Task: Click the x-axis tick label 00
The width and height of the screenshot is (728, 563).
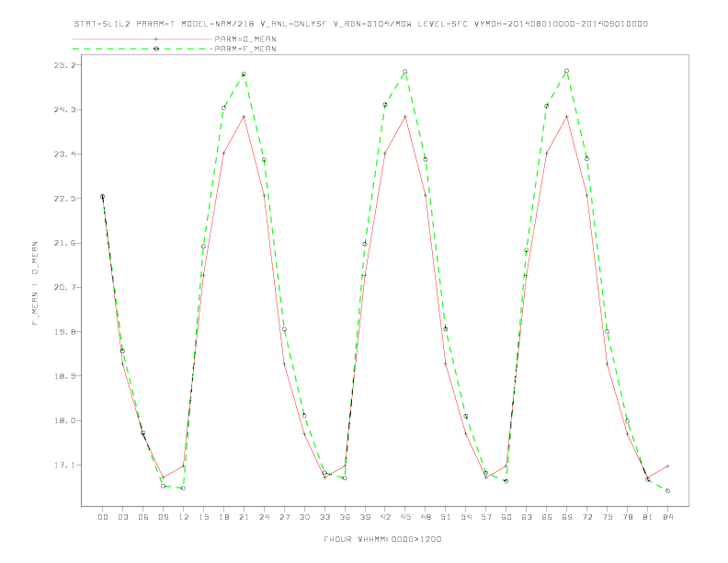Action: [103, 517]
